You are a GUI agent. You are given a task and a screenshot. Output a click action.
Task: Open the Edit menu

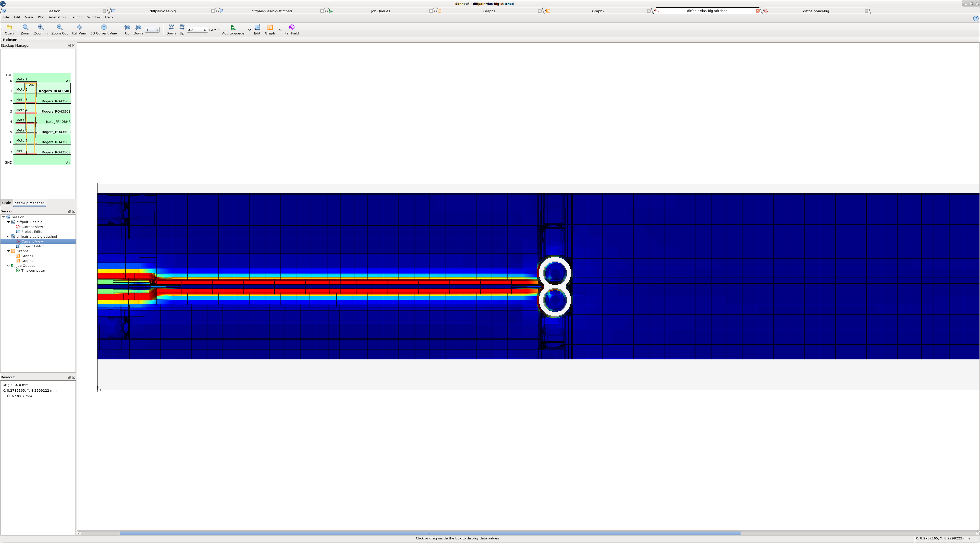point(17,18)
